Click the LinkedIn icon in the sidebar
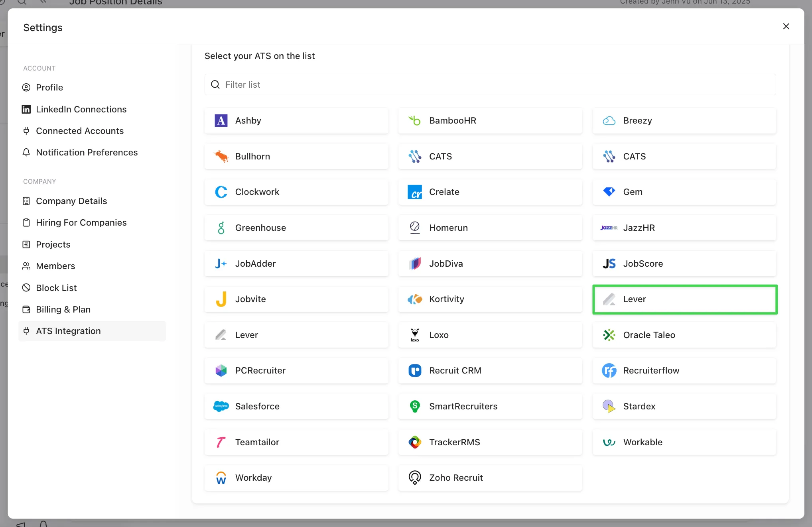The image size is (812, 527). pos(26,109)
